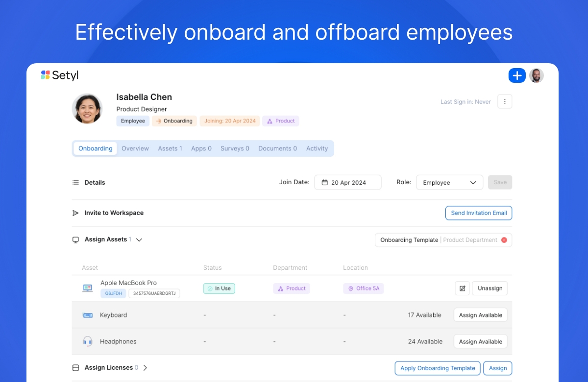The image size is (588, 382).
Task: Collapse the Assign Assets section chevron
Action: (x=139, y=240)
